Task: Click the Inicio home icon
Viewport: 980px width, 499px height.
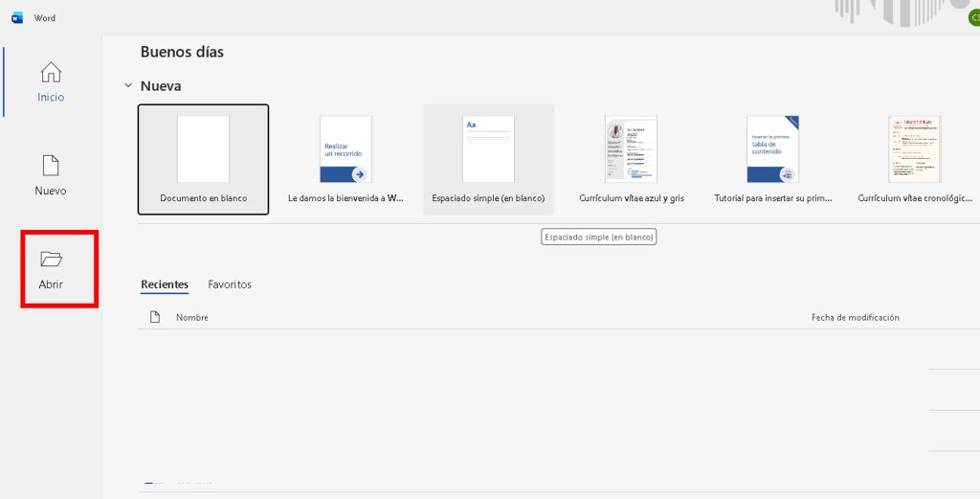Action: 51,73
